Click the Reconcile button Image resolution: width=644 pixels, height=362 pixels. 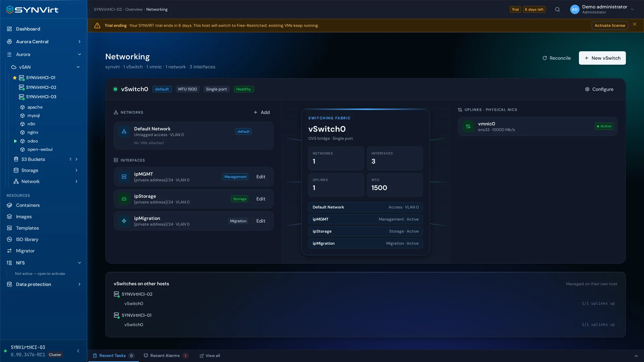pyautogui.click(x=556, y=58)
